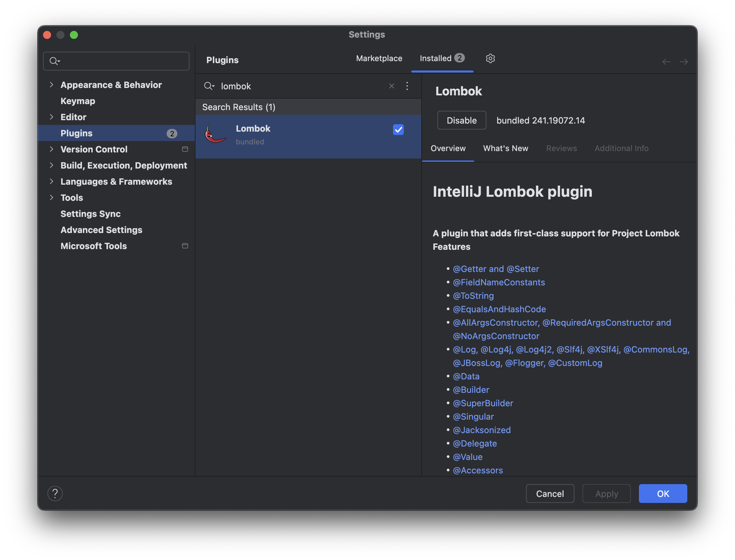
Task: Open the Overview tab for Lombok
Action: 448,148
